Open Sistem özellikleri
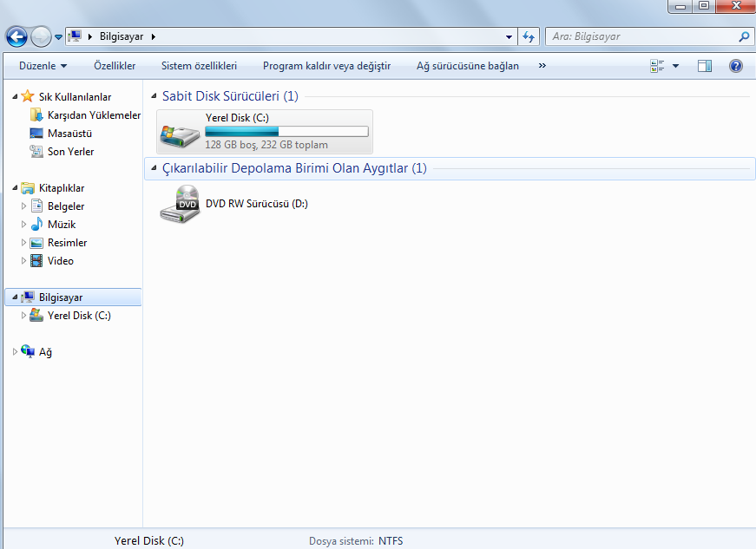Screen dimensions: 756x549 tap(199, 66)
